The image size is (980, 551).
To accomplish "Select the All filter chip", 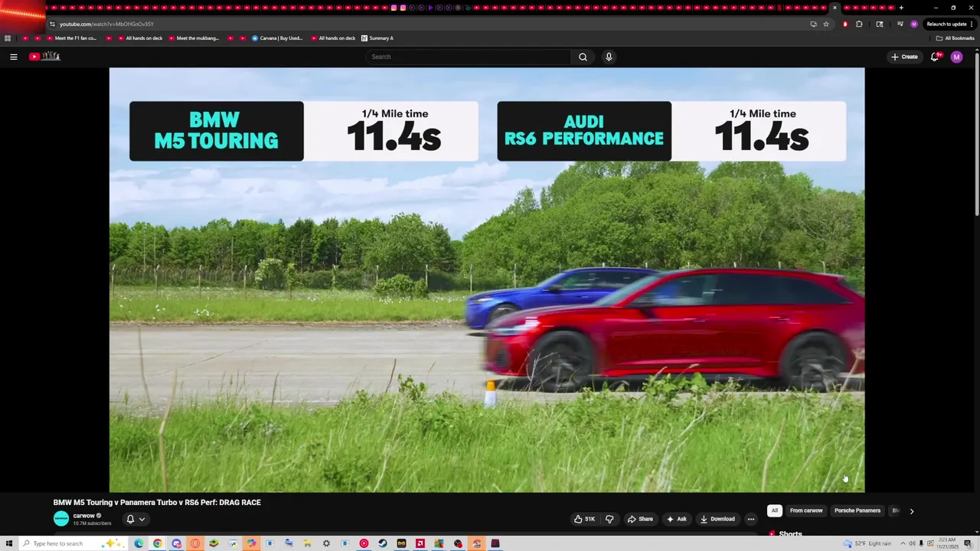I will pyautogui.click(x=774, y=510).
